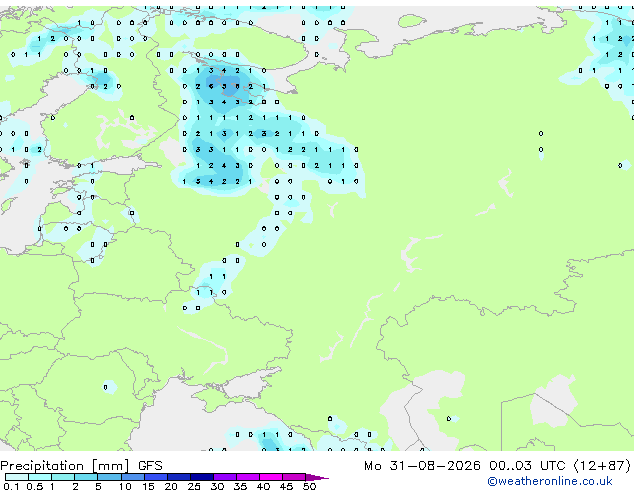Click the dark navy 25 to 30 mm swatch

[x=202, y=477]
